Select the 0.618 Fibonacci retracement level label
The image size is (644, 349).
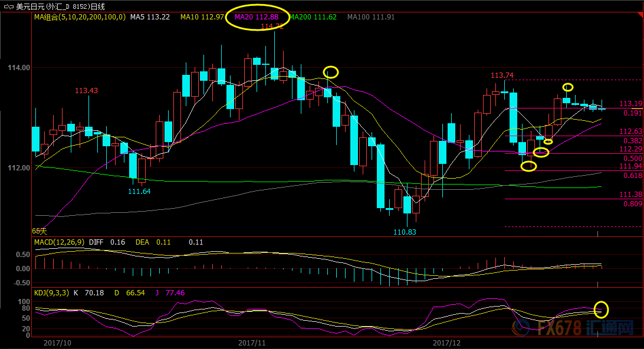click(x=633, y=176)
